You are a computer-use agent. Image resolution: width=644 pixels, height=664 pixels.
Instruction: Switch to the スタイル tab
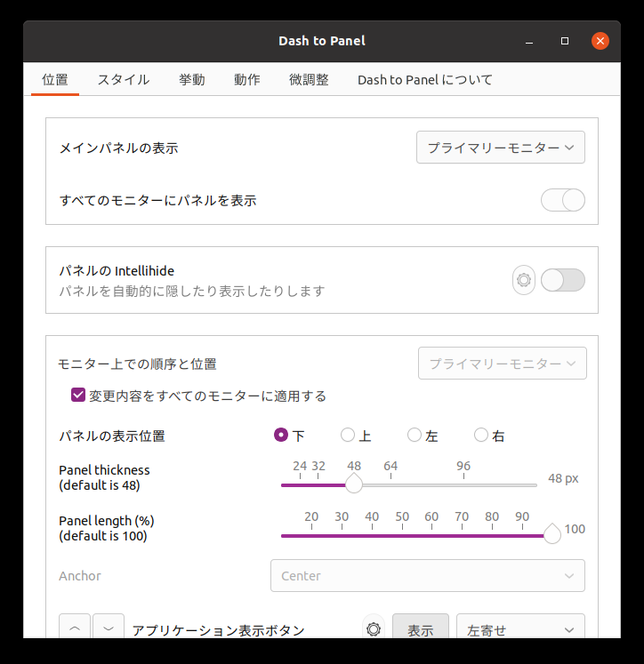point(124,80)
